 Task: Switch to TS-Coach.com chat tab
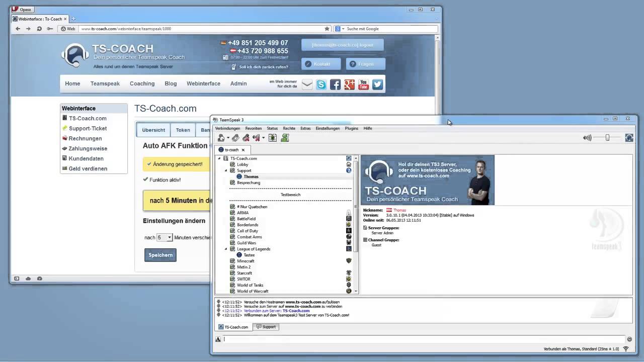[x=233, y=327]
